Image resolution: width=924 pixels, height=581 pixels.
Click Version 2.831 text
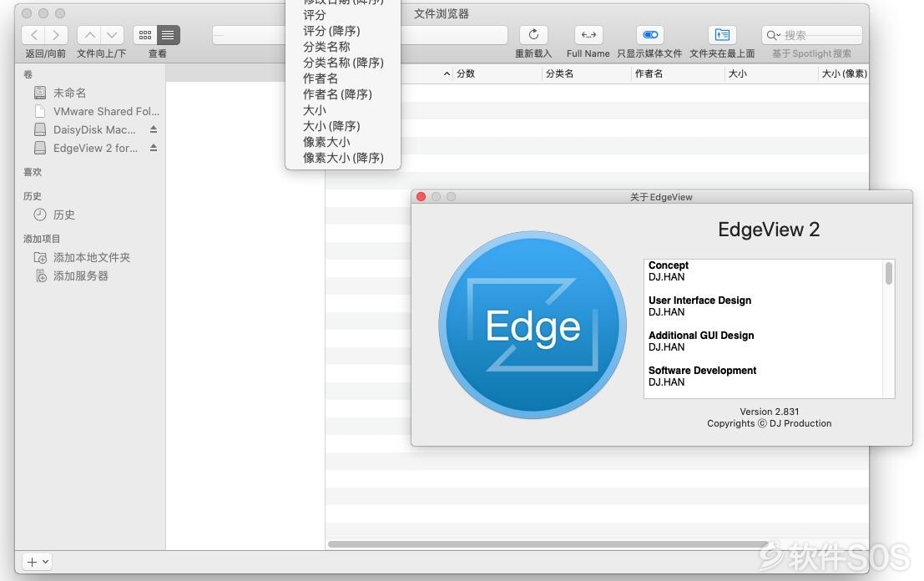769,412
